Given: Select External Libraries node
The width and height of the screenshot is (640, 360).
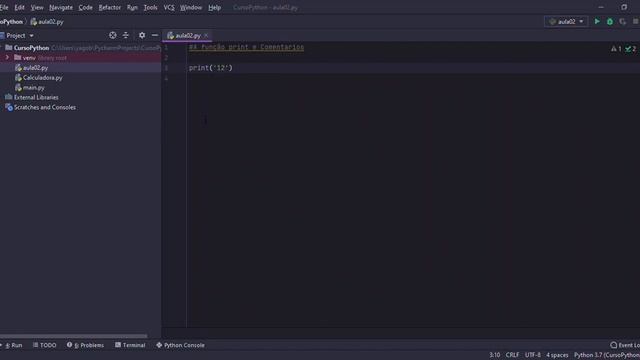Looking at the screenshot, I should [x=36, y=97].
